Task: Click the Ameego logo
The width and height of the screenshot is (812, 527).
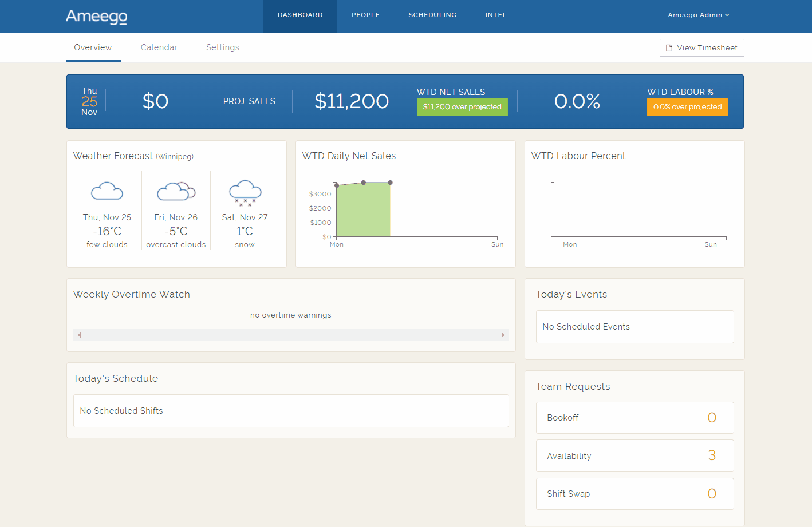Action: pyautogui.click(x=96, y=17)
